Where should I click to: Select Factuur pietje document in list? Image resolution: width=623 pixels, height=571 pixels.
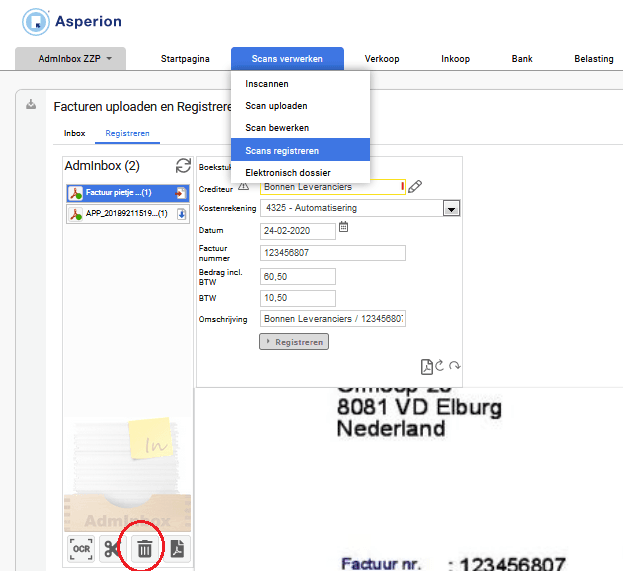coord(128,193)
